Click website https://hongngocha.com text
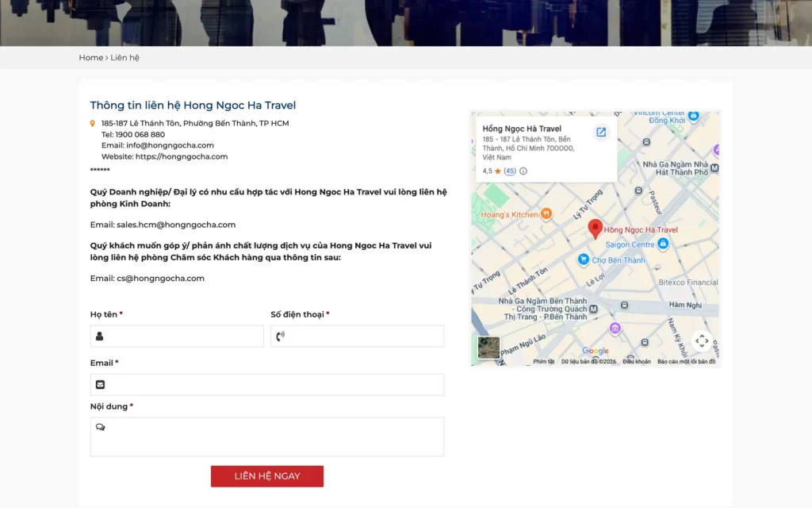This screenshot has height=508, width=812. [182, 156]
